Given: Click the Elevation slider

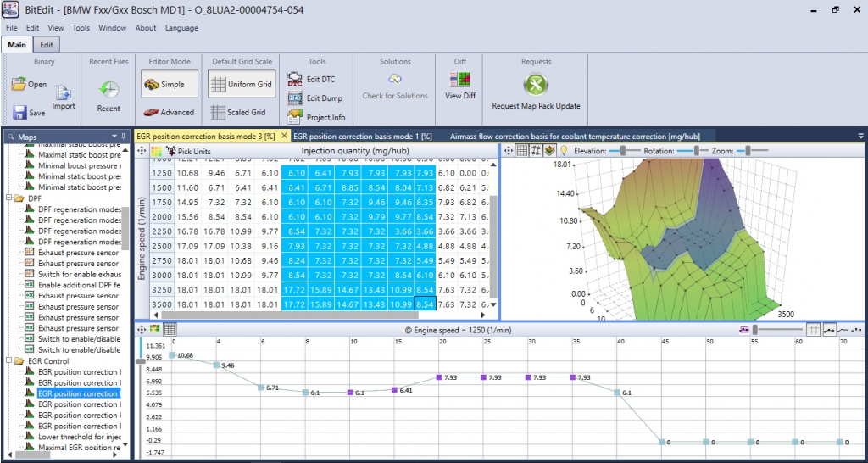Looking at the screenshot, I should point(623,151).
